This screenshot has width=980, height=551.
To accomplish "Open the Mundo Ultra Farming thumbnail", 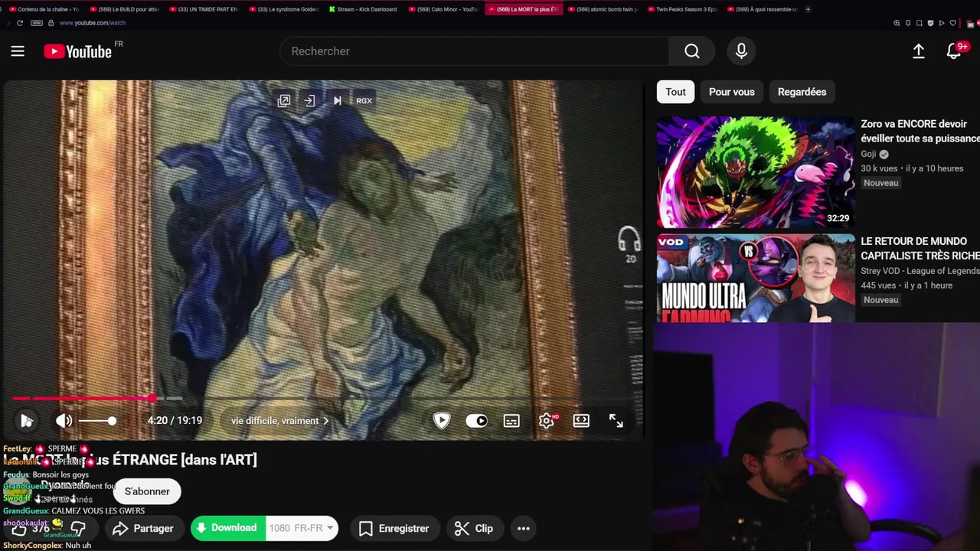I will point(756,278).
